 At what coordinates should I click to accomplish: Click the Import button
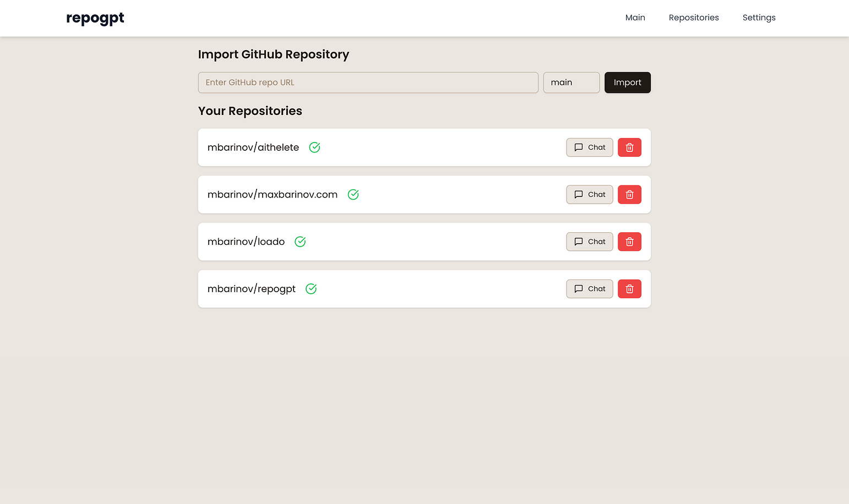click(628, 83)
